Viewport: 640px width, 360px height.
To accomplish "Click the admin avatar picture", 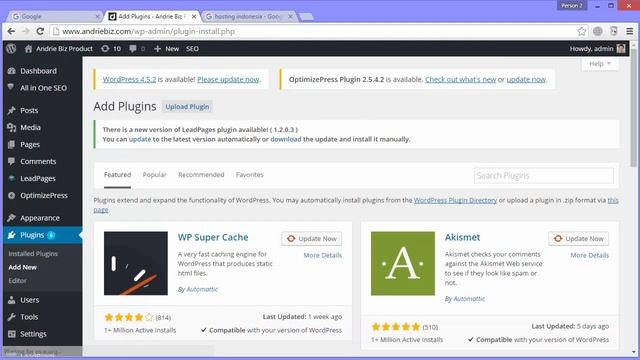I will tap(621, 49).
